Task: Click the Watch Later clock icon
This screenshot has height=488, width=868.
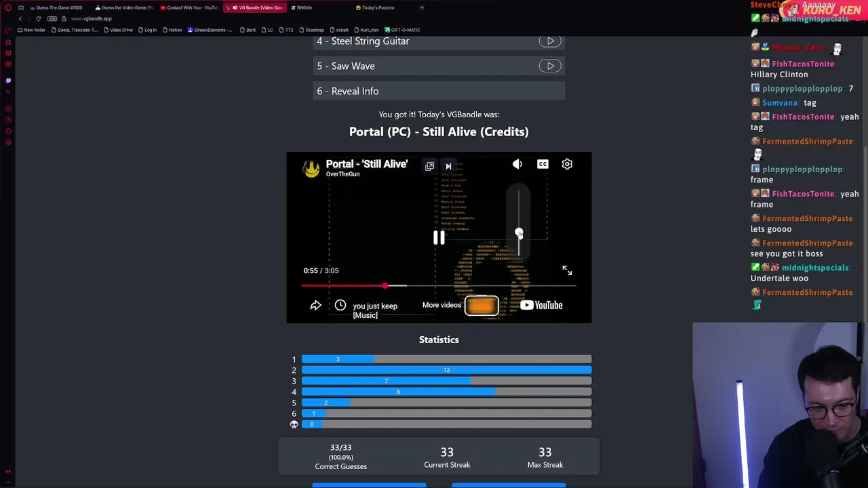Action: [x=340, y=306]
